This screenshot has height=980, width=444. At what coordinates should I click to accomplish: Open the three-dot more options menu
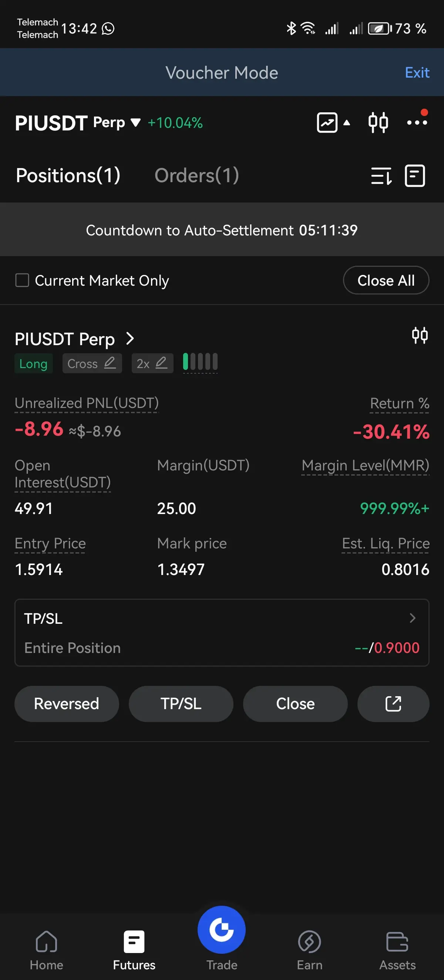[x=417, y=122]
